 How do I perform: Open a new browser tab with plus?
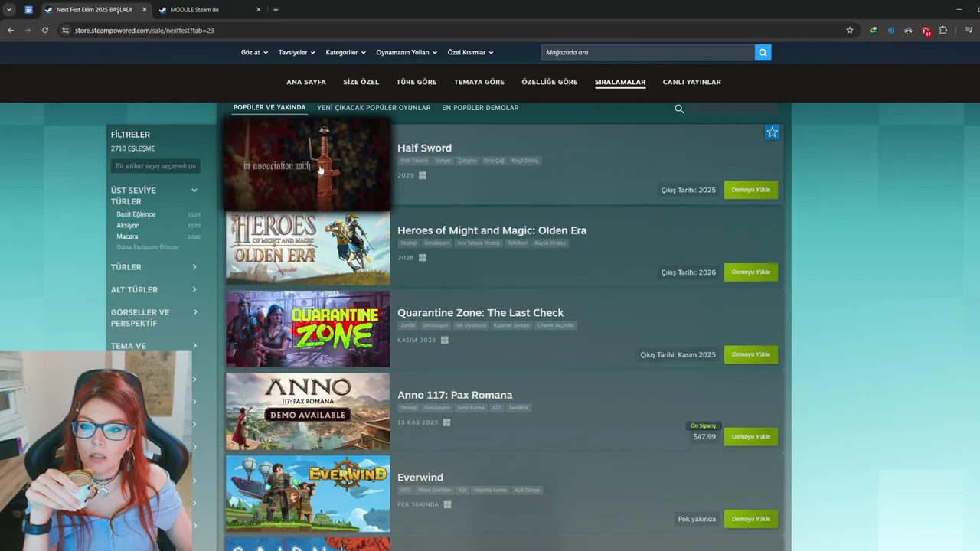(x=276, y=10)
